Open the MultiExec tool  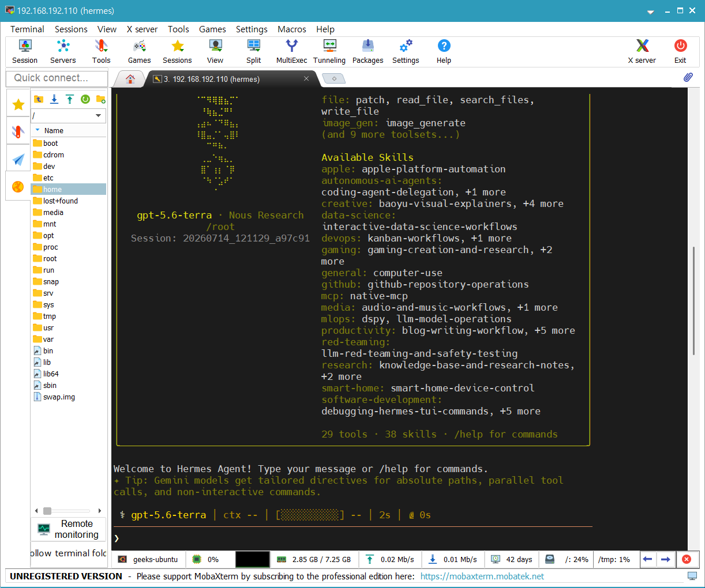291,51
